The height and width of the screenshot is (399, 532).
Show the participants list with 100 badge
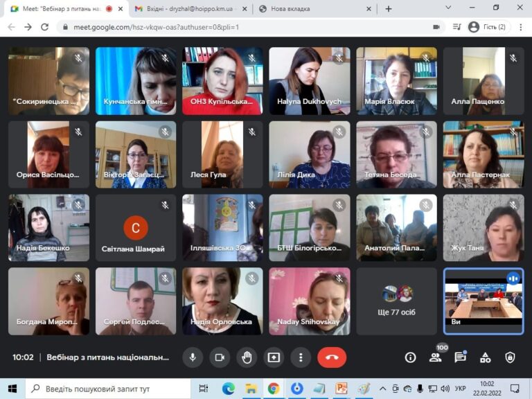(x=435, y=357)
